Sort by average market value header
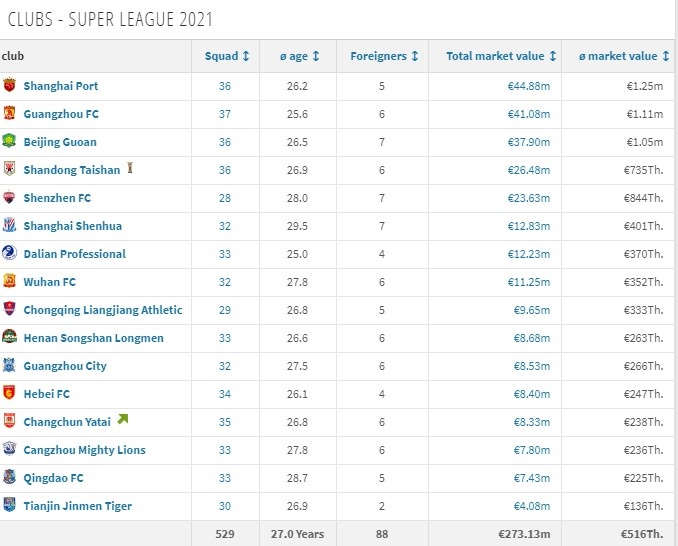The height and width of the screenshot is (546, 678). coord(624,56)
